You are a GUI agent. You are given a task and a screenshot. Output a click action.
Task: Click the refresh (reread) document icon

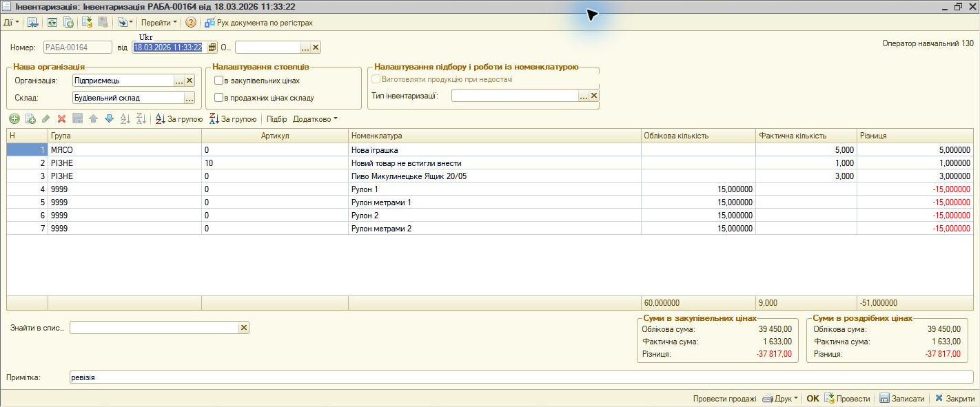pyautogui.click(x=52, y=23)
